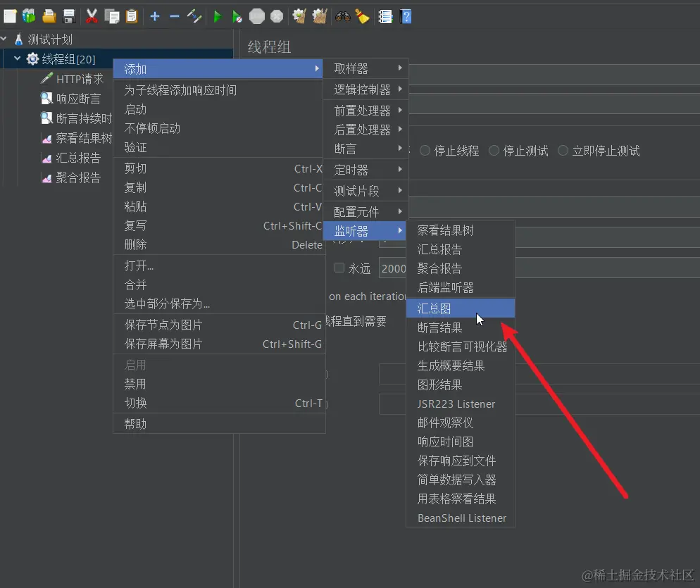Click the Reset search icon

pos(362,16)
